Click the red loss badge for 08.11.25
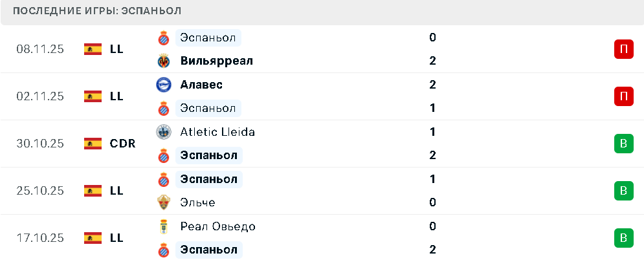This screenshot has height=260, width=644. pos(623,49)
